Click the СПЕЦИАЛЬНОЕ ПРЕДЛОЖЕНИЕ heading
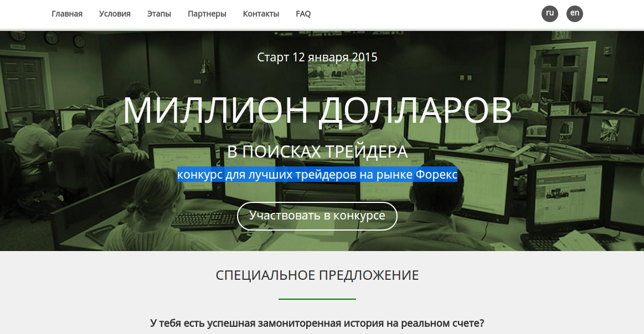644x334 pixels. click(317, 275)
